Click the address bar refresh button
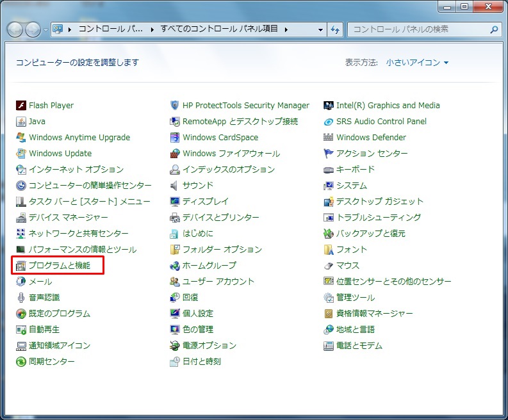The height and width of the screenshot is (420, 508). point(335,29)
